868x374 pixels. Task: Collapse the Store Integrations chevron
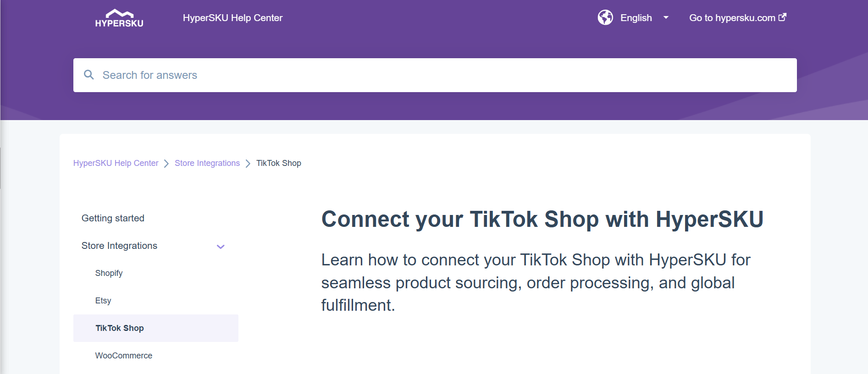(221, 247)
